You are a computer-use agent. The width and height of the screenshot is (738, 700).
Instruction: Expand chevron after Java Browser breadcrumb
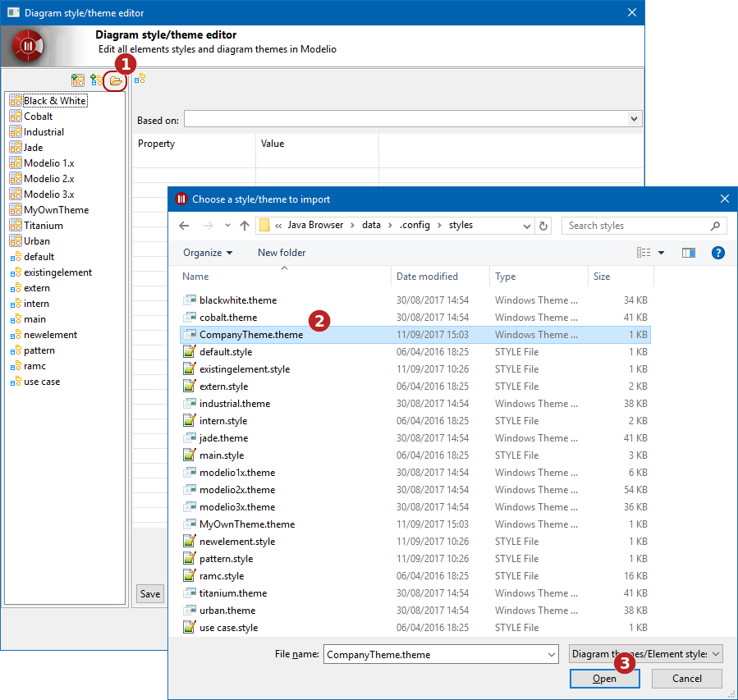(352, 226)
